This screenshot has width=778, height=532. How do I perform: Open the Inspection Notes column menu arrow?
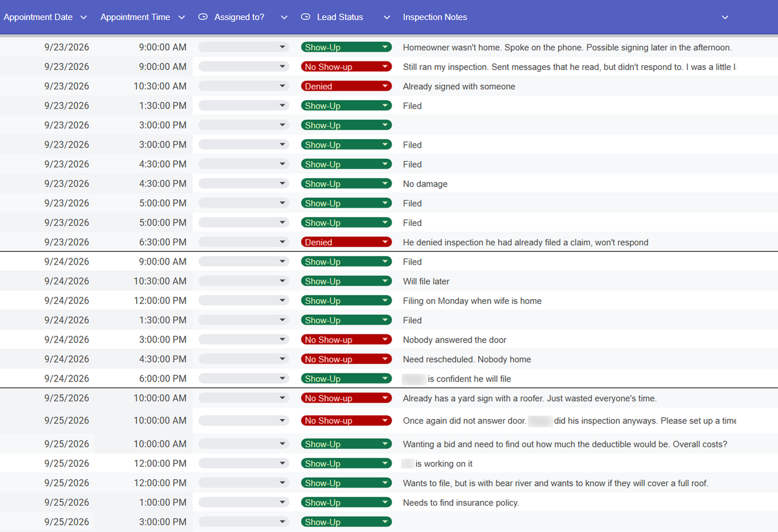click(x=725, y=18)
